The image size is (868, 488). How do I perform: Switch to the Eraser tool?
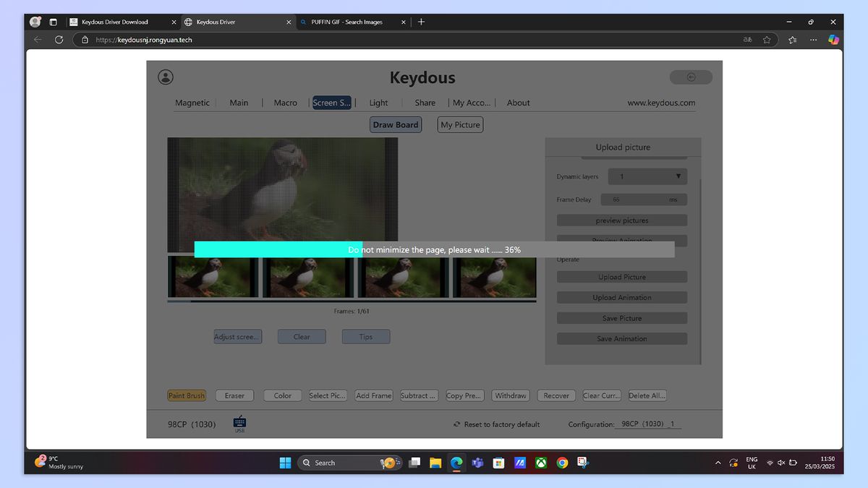234,395
